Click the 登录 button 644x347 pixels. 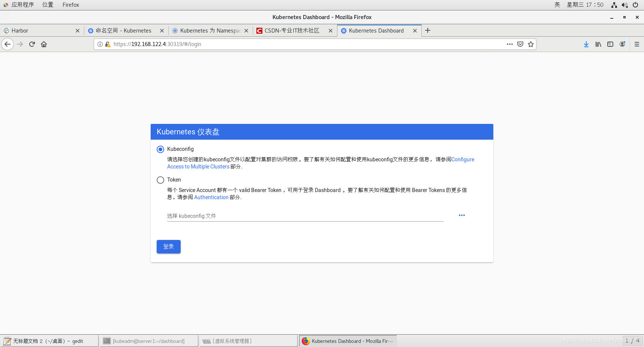pyautogui.click(x=169, y=247)
